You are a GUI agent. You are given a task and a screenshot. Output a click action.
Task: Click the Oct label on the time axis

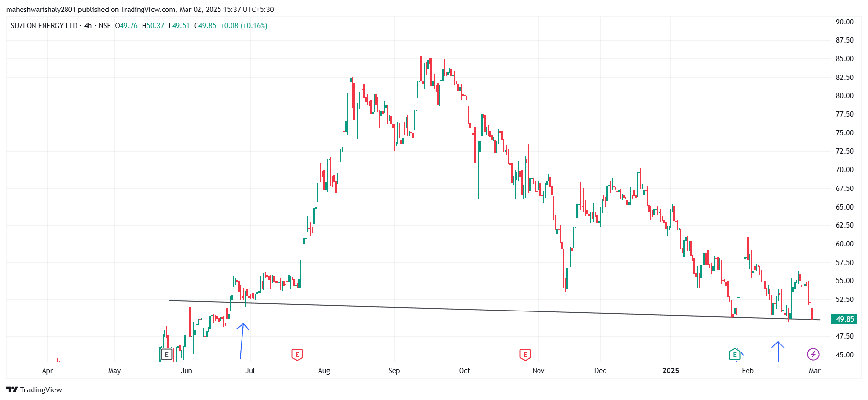tap(464, 371)
